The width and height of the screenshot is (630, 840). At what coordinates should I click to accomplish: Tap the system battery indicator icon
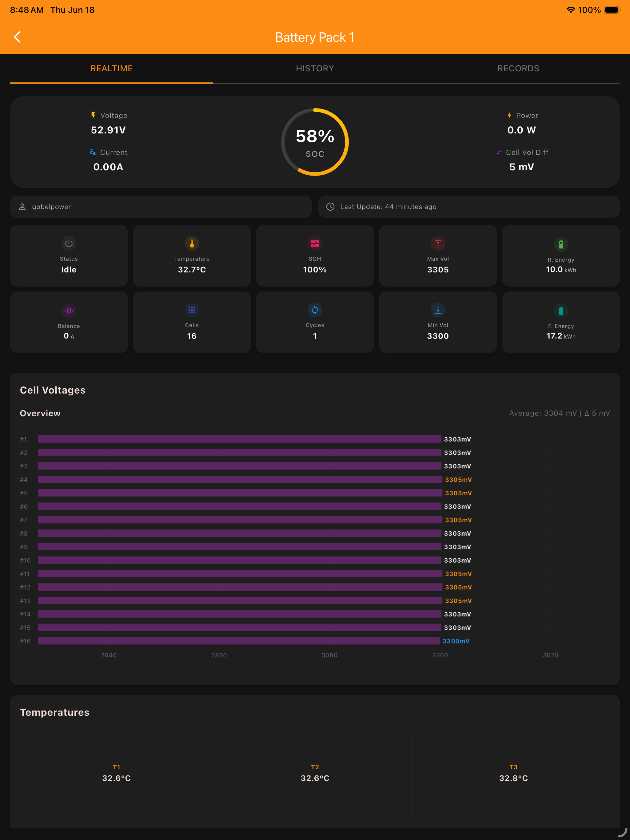(x=612, y=10)
